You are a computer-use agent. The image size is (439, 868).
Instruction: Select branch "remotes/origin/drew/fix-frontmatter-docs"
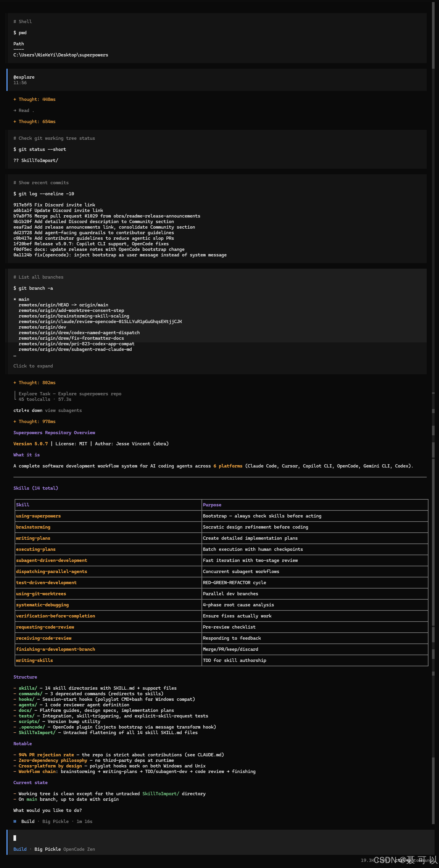71,338
